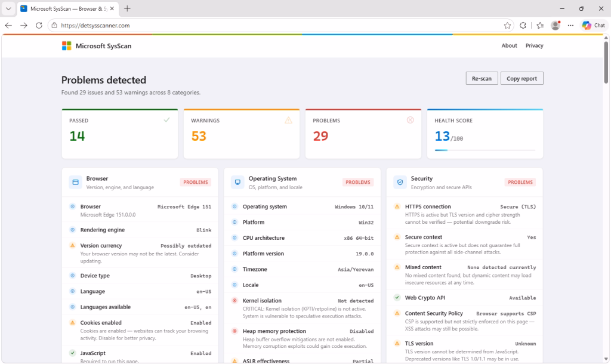Viewport: 611px width, 364px height.
Task: Click the green check beside Web Crypto API
Action: coord(397,297)
